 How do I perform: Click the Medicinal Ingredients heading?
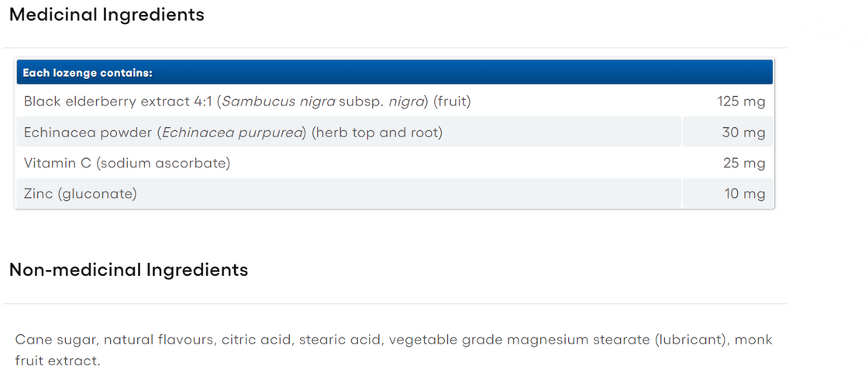tap(107, 15)
